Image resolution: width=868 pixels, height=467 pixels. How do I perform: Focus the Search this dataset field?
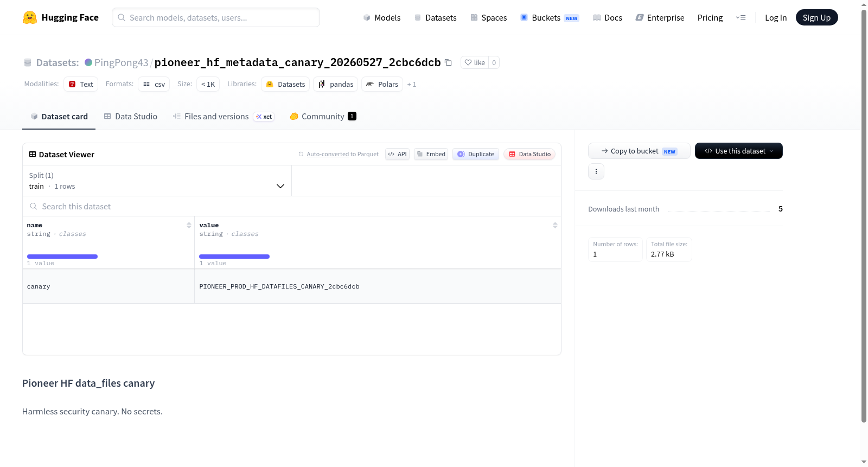pos(292,206)
